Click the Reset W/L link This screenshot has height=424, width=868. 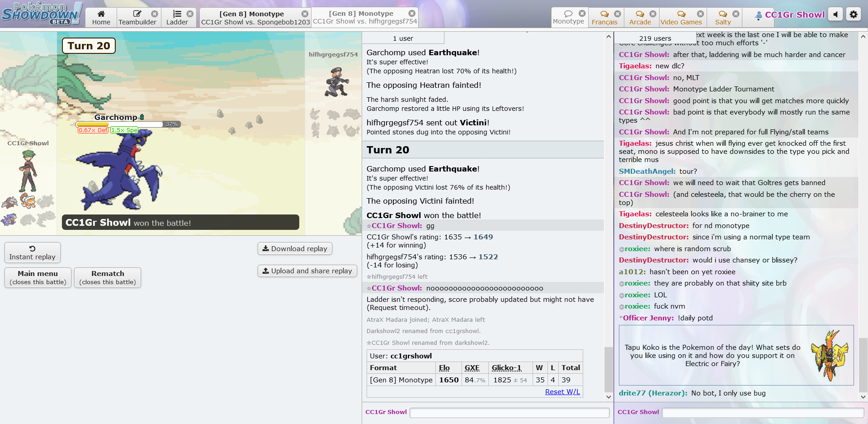(562, 392)
